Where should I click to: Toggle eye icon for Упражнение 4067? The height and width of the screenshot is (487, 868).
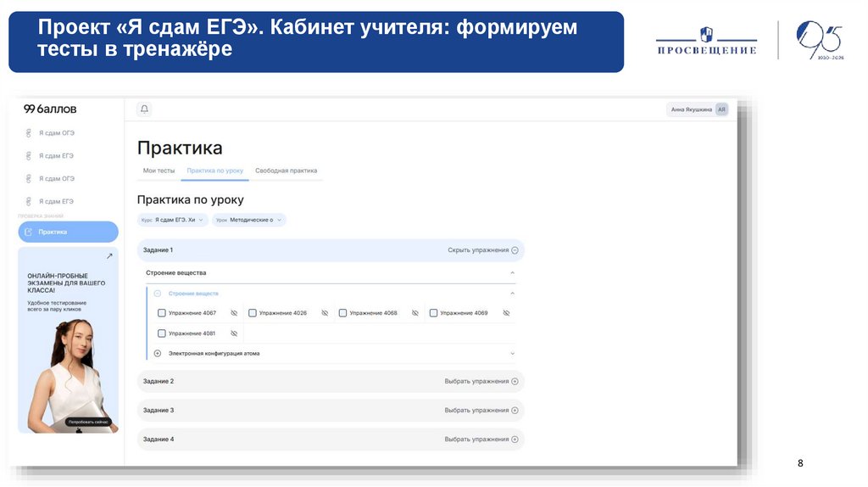click(234, 313)
